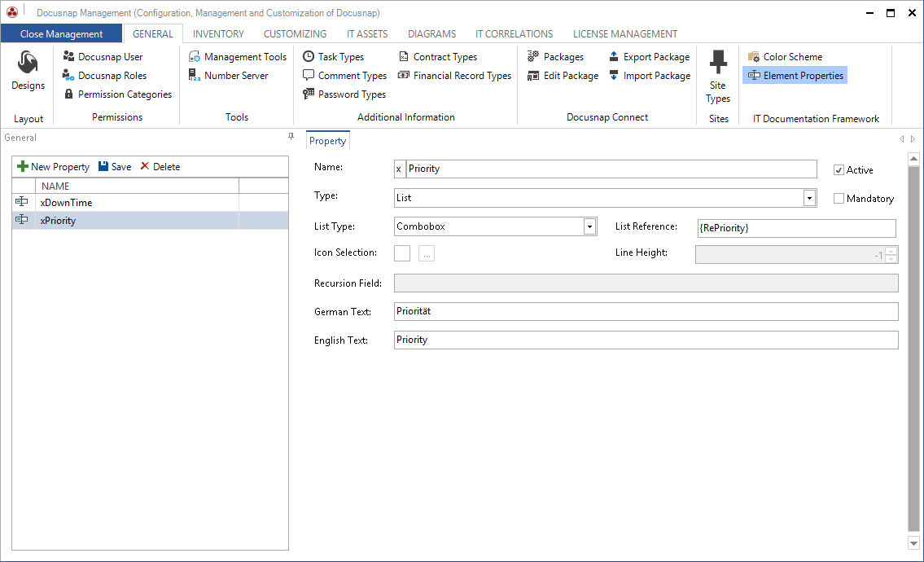Switch to the INVENTORY ribbon tab
924x562 pixels.
(218, 34)
